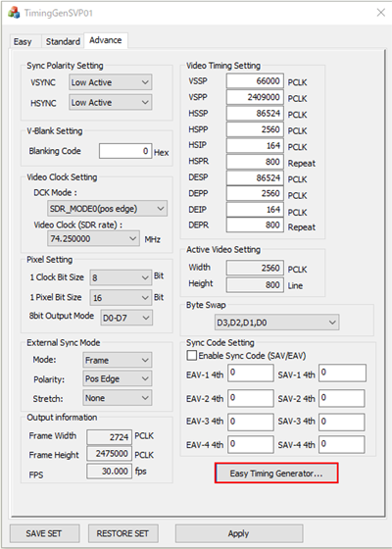Close the TimingGenSVP01 window
The height and width of the screenshot is (549, 392).
pyautogui.click(x=381, y=13)
